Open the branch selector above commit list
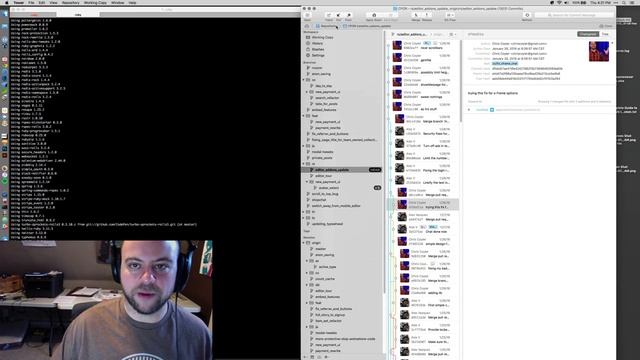Image resolution: width=640 pixels, height=360 pixels. [411, 34]
